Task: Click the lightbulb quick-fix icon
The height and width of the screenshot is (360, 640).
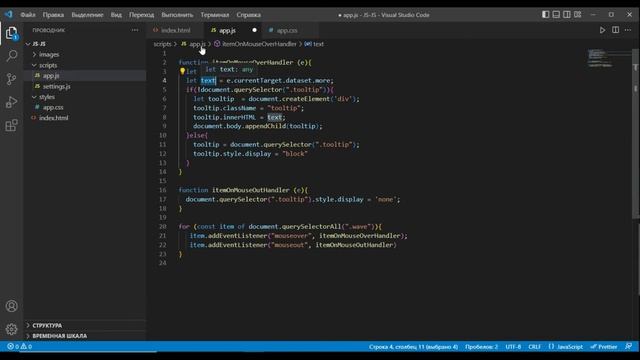Action: pos(182,71)
